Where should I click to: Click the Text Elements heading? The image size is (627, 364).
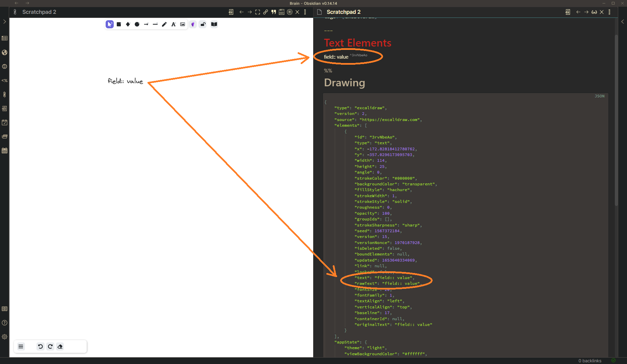[x=358, y=43]
